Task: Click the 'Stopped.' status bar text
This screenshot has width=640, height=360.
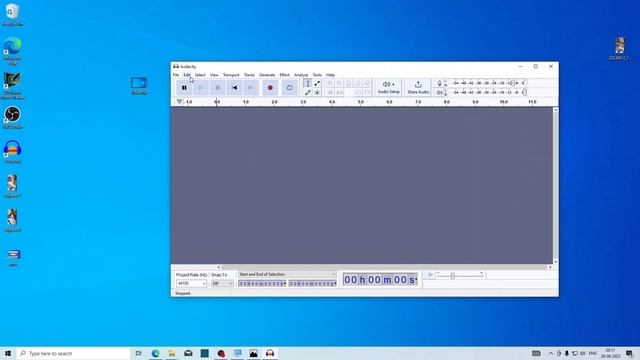Action: [183, 293]
